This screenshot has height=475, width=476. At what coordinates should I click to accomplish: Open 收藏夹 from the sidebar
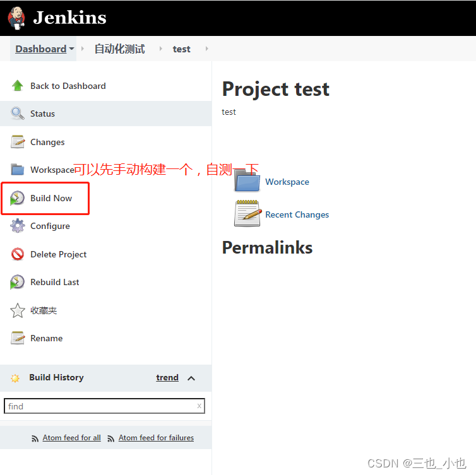(x=44, y=310)
